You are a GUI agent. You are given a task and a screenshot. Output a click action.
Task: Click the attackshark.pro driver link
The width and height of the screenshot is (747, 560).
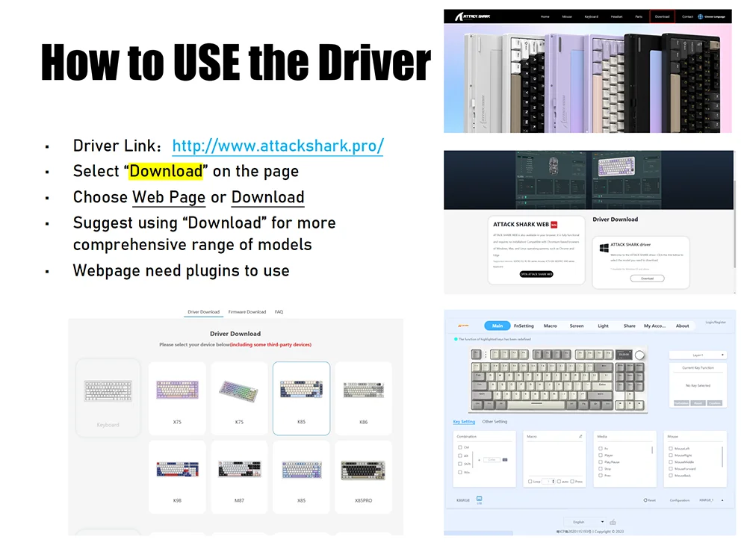(x=278, y=146)
